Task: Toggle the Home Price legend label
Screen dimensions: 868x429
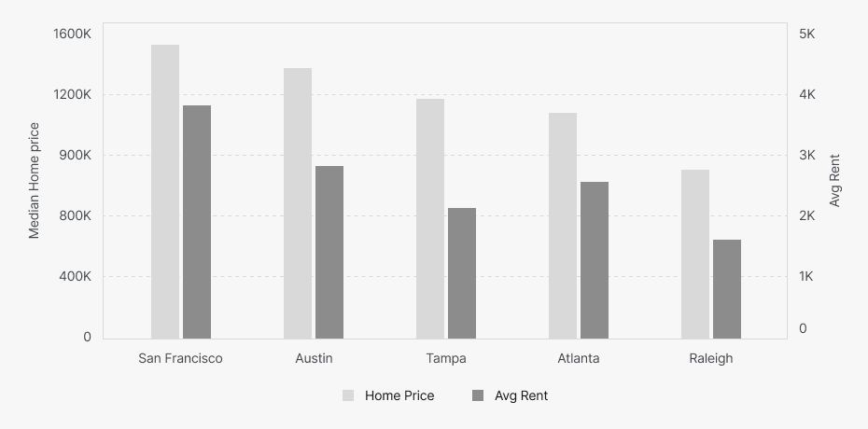Action: pos(399,395)
